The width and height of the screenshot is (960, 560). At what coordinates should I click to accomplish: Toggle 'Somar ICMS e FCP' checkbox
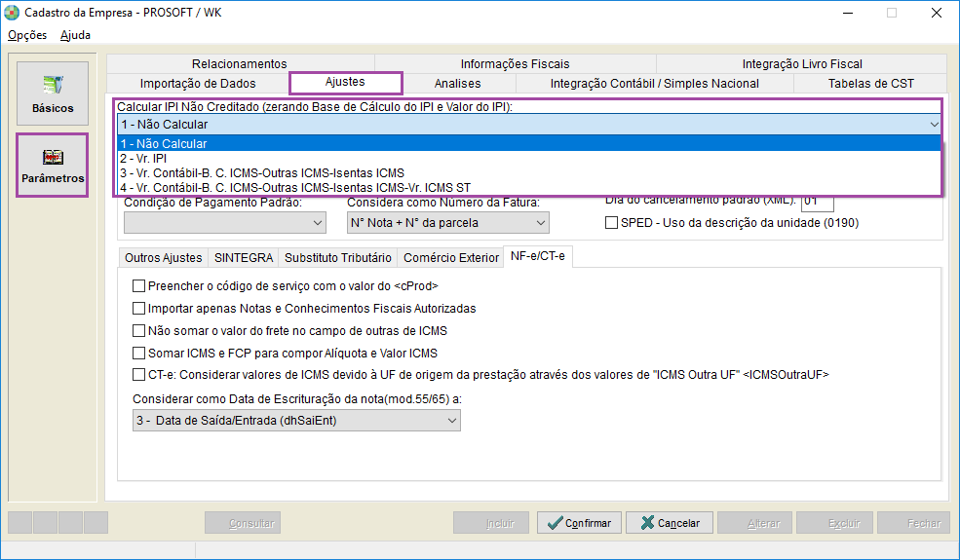tap(138, 353)
